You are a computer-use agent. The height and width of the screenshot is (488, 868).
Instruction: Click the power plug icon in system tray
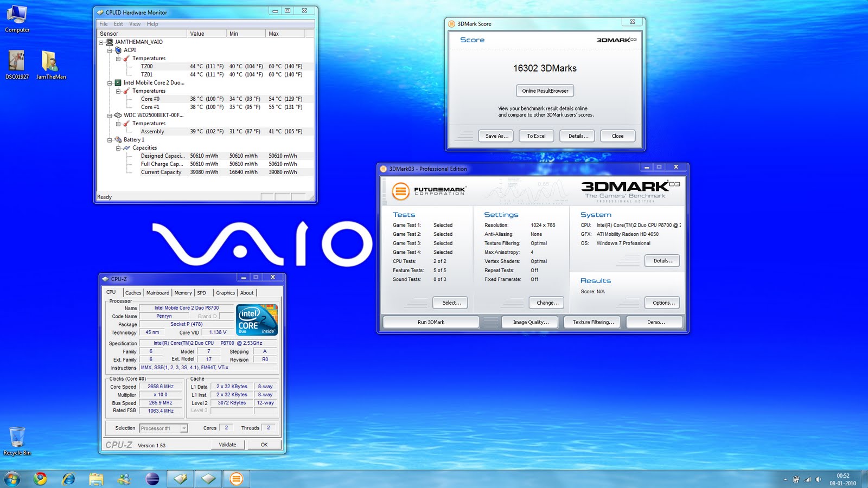tap(796, 479)
